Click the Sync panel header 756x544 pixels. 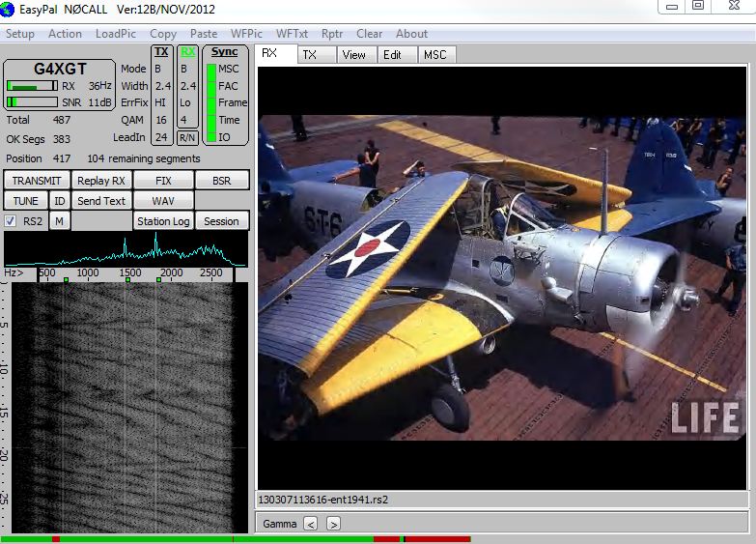click(225, 51)
